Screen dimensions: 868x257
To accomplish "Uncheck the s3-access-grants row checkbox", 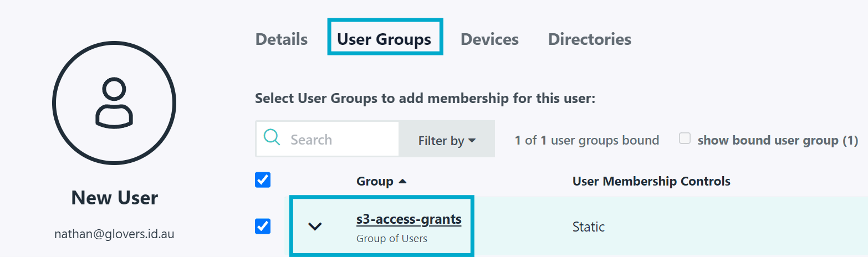I will pyautogui.click(x=262, y=226).
